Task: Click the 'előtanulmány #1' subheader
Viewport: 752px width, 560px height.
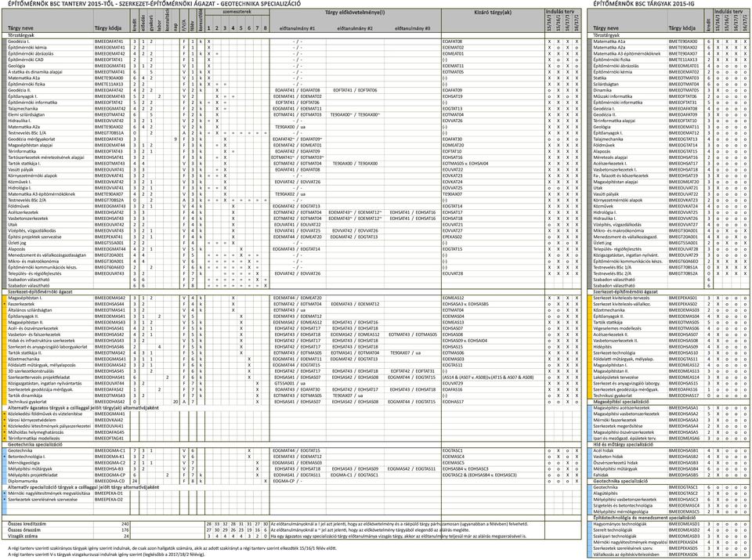Action: click(297, 29)
